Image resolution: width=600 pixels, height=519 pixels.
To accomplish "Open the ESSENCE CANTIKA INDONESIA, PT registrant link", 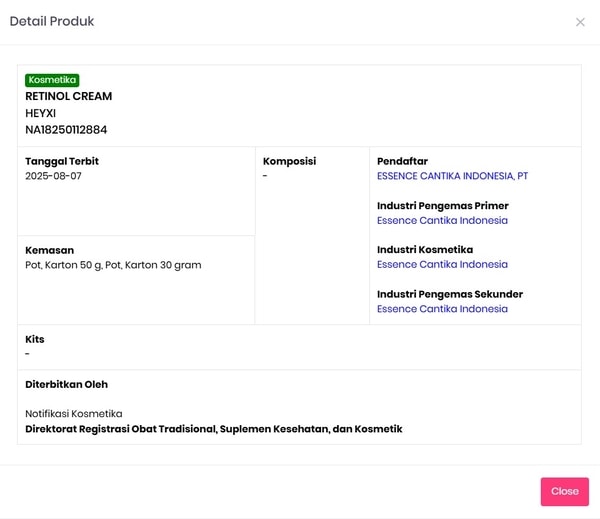I will 452,176.
